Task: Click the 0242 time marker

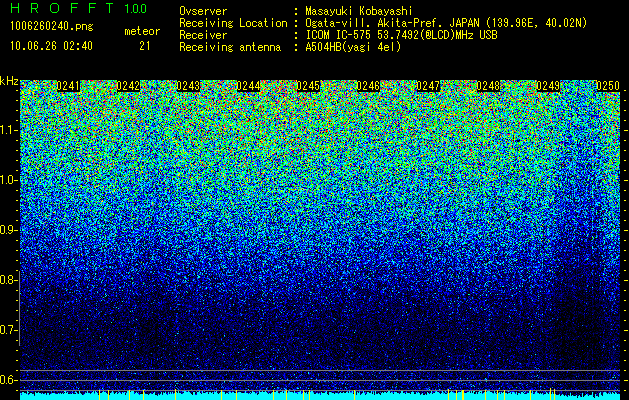Action: [128, 86]
